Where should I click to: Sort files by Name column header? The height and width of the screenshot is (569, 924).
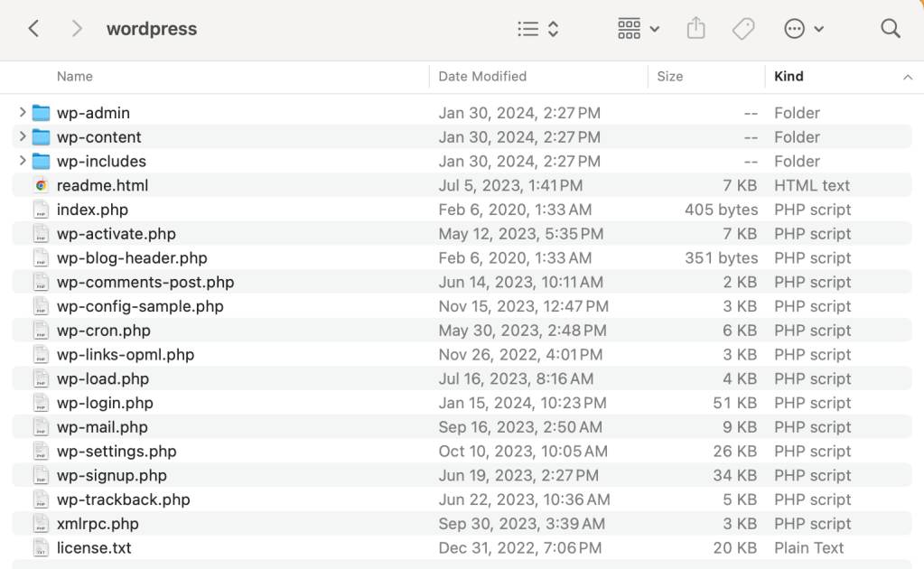(75, 77)
